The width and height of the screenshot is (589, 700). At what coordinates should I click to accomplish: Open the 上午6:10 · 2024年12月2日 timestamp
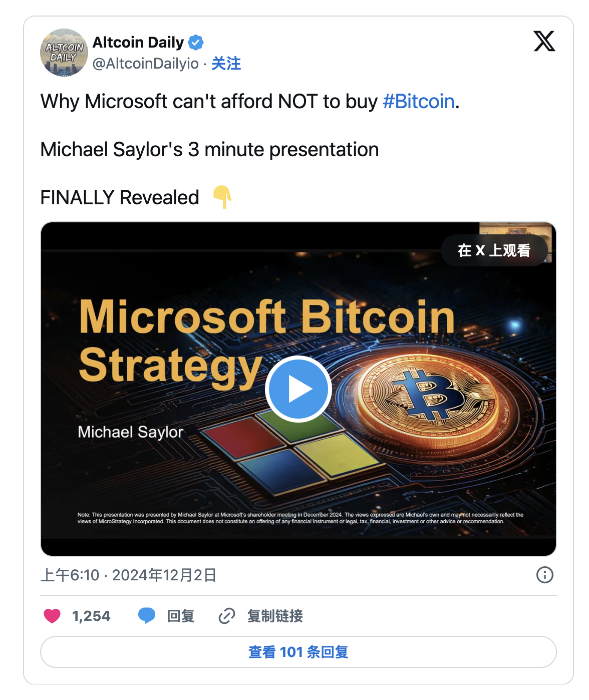click(128, 575)
